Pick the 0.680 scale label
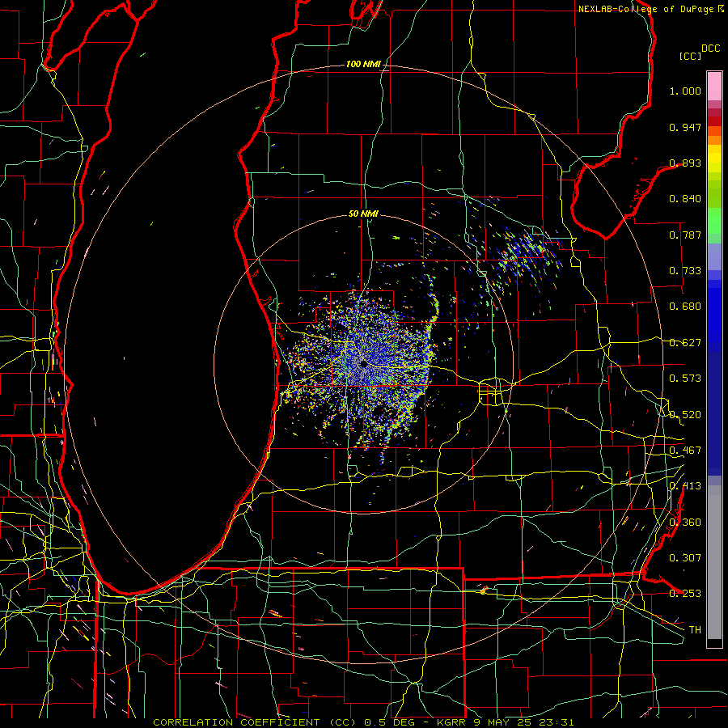 pos(685,307)
